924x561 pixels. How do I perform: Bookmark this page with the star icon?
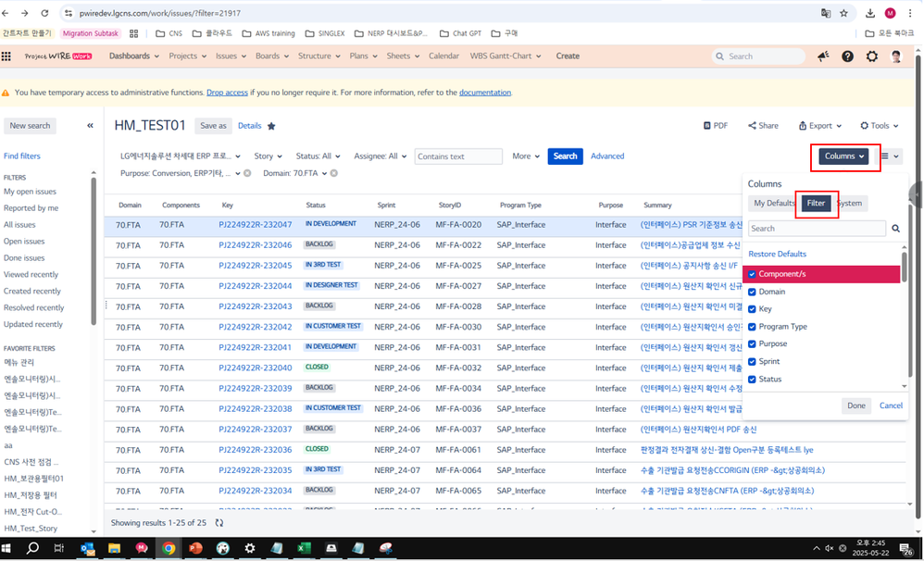[843, 13]
